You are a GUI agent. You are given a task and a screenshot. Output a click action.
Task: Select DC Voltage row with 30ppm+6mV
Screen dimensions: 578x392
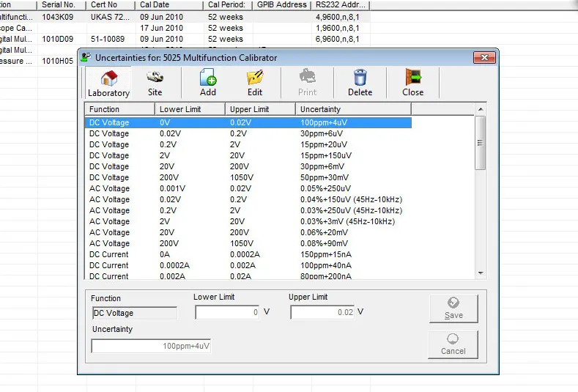tap(248, 166)
